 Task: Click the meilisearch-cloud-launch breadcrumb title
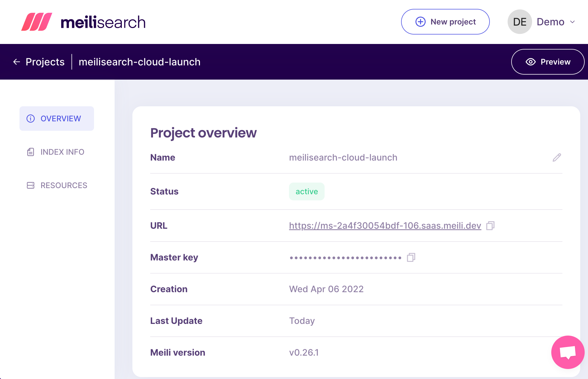(140, 62)
